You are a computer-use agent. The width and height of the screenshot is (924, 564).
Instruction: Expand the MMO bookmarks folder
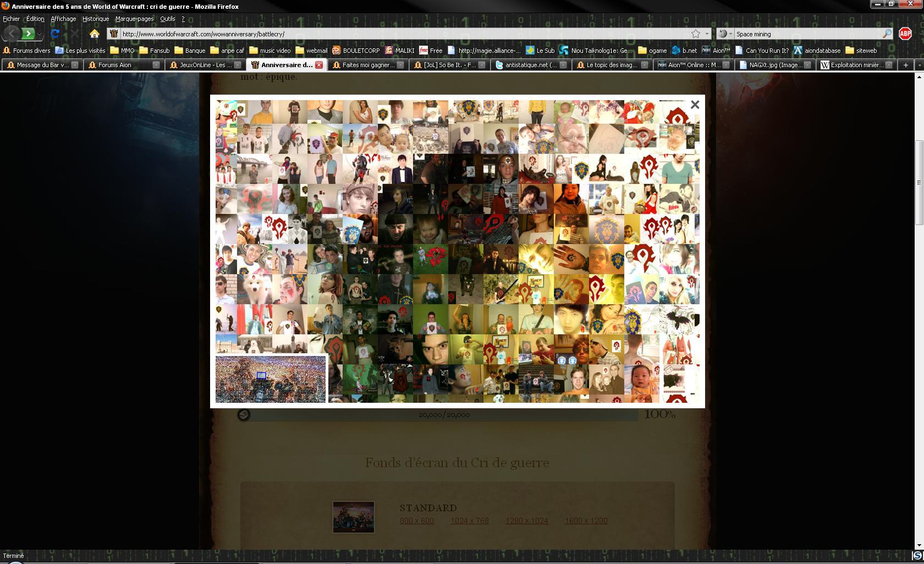122,51
